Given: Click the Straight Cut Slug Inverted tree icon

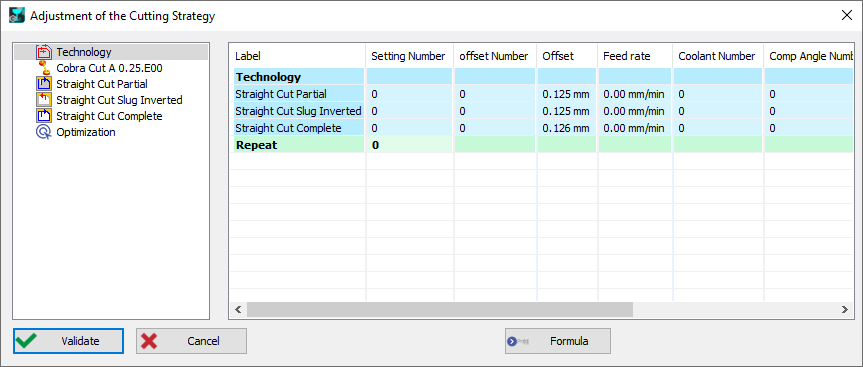Looking at the screenshot, I should click(43, 100).
